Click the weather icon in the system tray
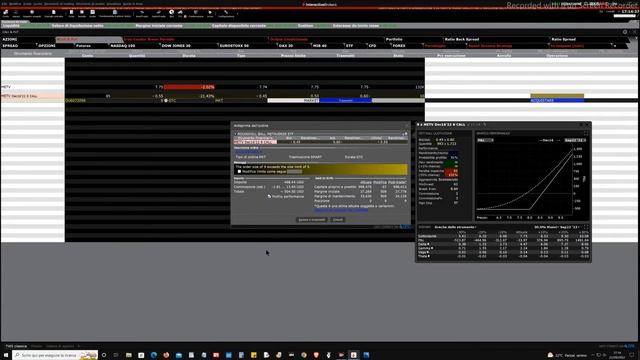The width and height of the screenshot is (640, 360). (550, 355)
